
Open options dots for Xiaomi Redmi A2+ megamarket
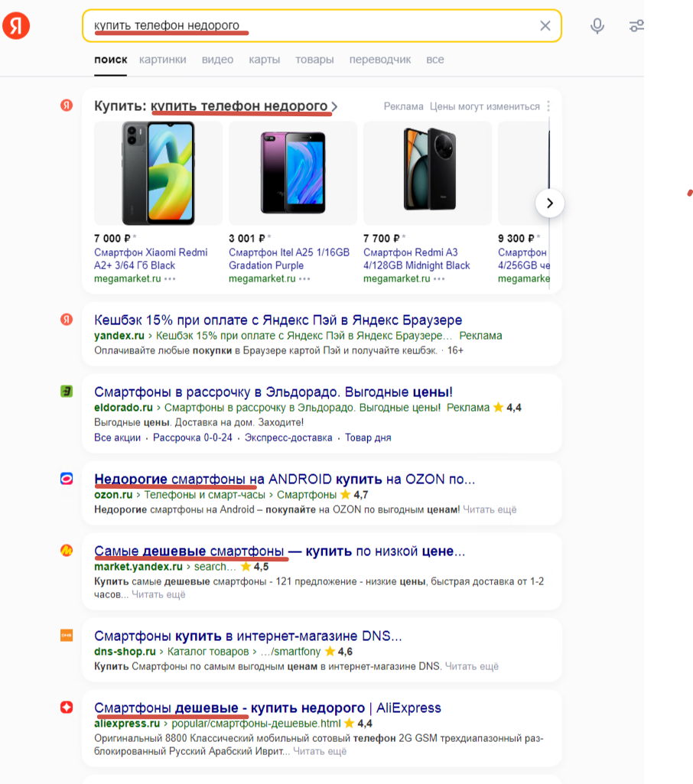[170, 279]
